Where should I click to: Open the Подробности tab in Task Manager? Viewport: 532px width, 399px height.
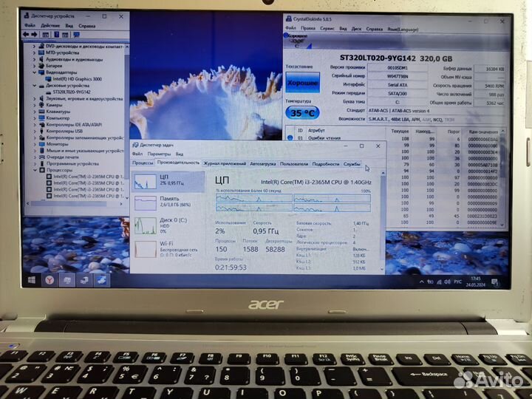325,164
